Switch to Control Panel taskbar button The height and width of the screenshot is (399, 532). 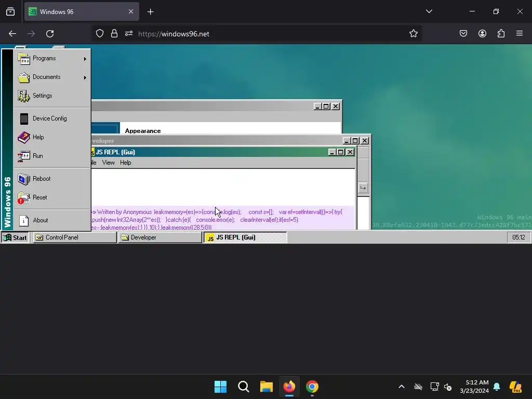[74, 237]
